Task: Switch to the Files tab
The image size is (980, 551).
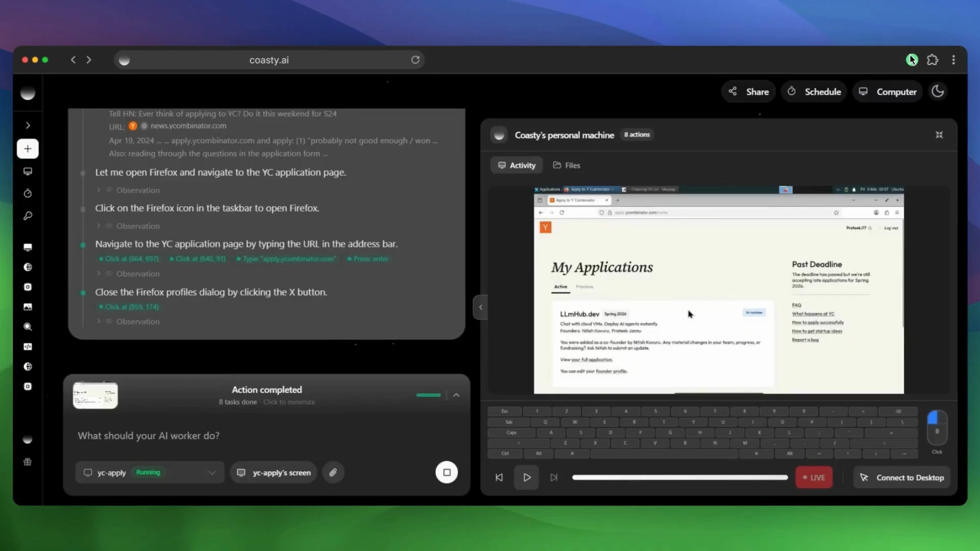Action: pos(566,165)
